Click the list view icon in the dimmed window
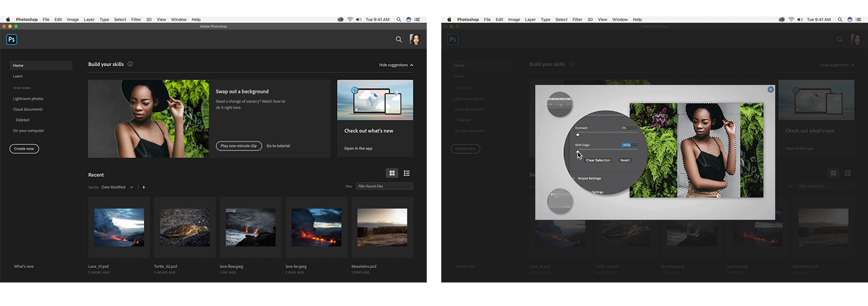868x306 pixels. point(848,173)
